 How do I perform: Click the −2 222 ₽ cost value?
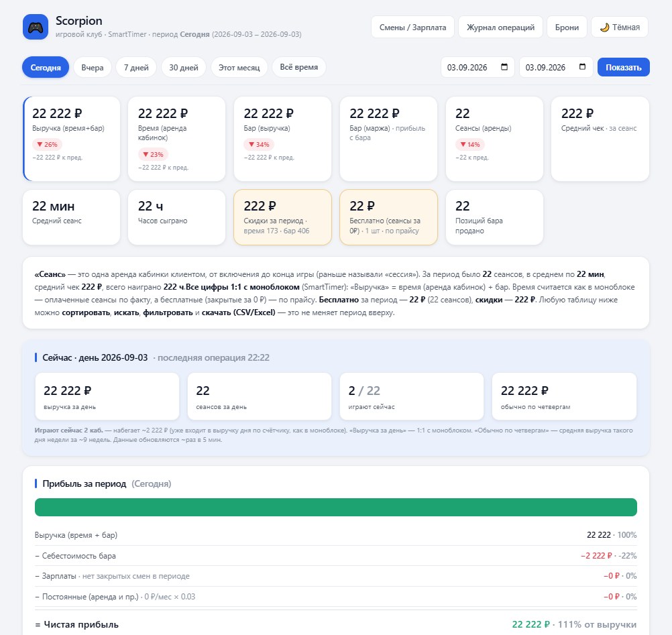point(596,556)
